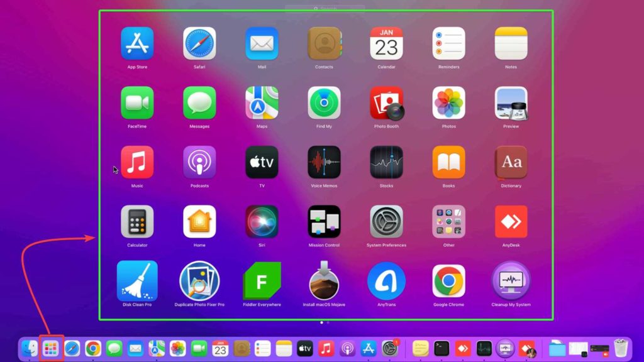Open Contacts from the Dock

click(x=241, y=349)
